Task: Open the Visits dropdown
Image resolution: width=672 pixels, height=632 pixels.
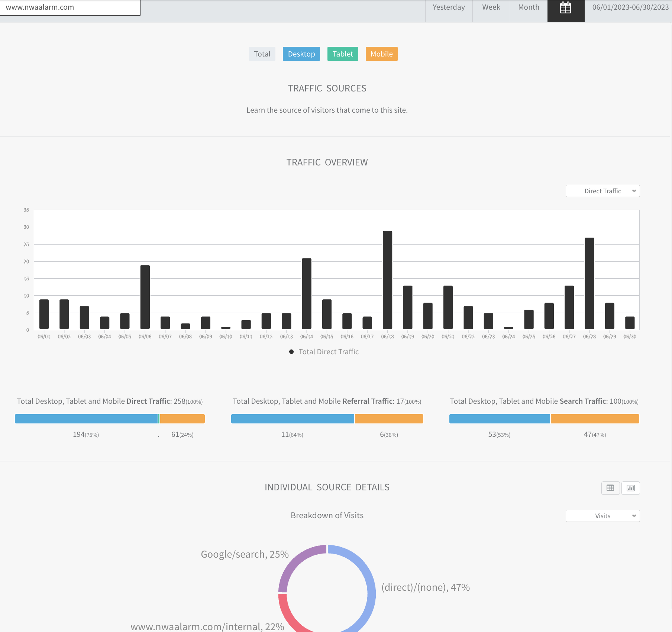Action: [602, 516]
